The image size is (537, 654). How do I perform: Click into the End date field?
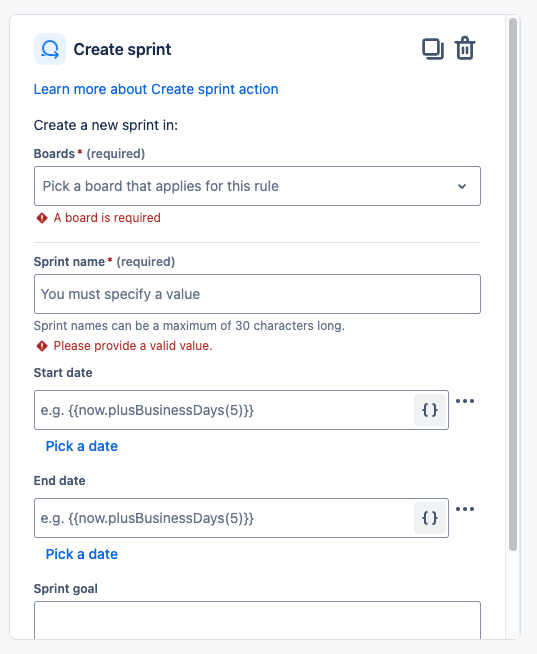click(224, 518)
